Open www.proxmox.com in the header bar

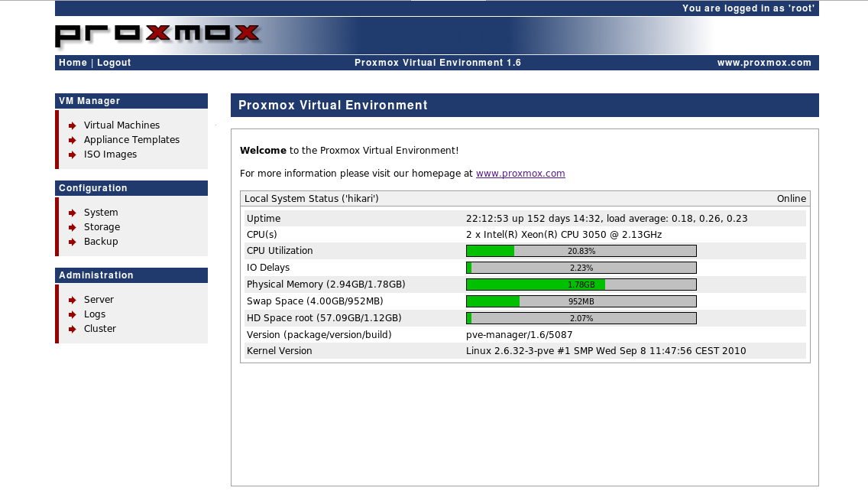click(x=764, y=63)
